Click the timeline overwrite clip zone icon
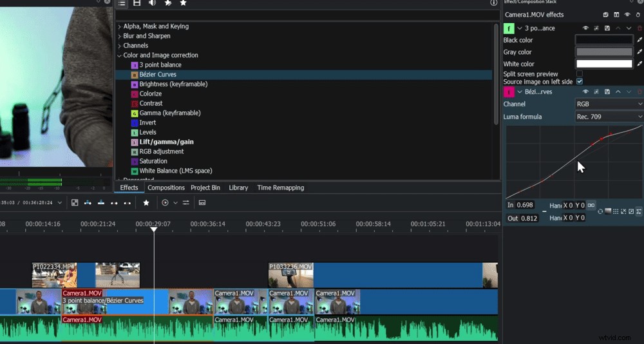 pyautogui.click(x=101, y=203)
